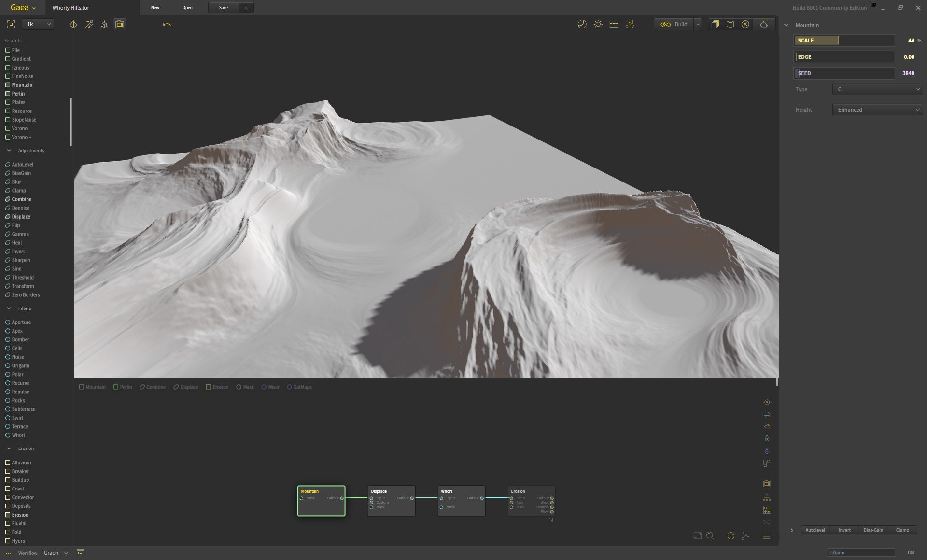Click the water level icon in toolbar

click(614, 24)
